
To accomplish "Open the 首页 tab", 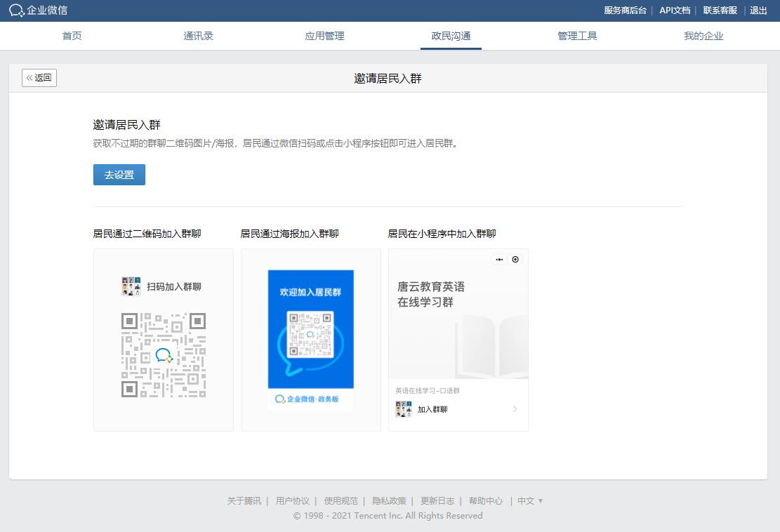I will pos(72,36).
